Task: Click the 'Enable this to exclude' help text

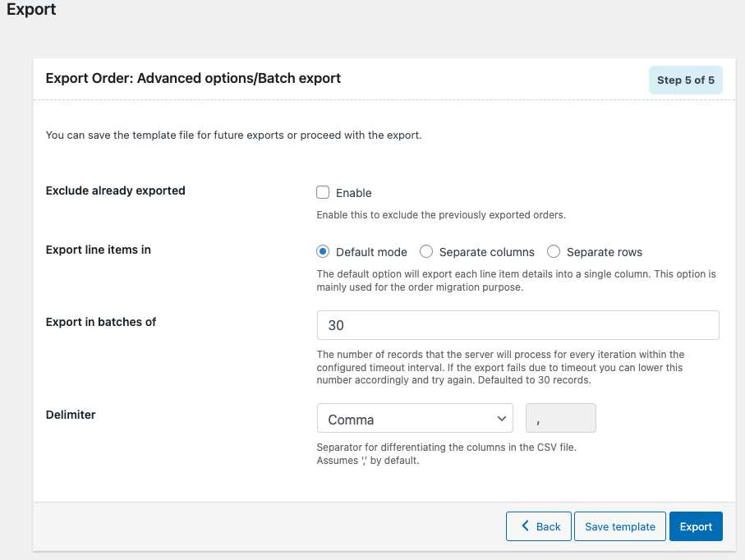Action: [441, 214]
